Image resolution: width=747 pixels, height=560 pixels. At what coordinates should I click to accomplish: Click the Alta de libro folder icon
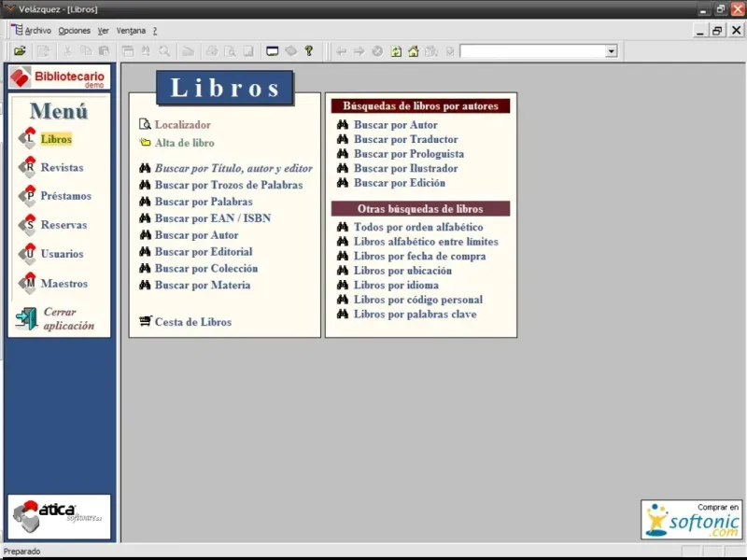pos(145,143)
